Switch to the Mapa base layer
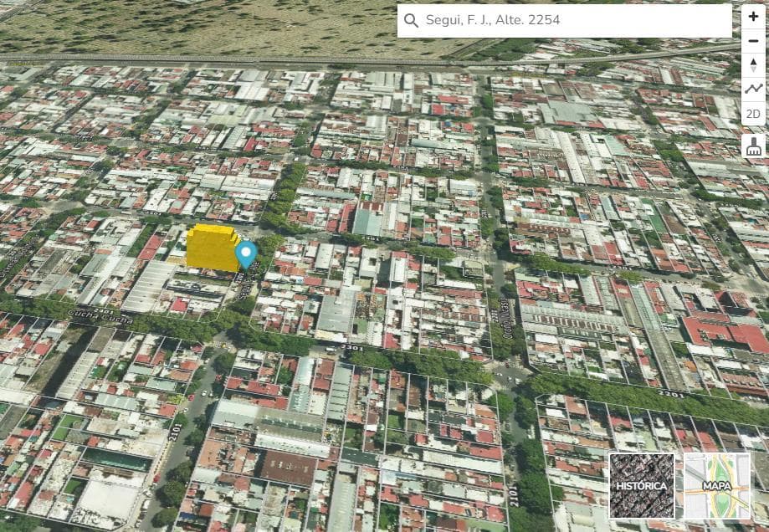769x532 pixels. click(x=717, y=486)
